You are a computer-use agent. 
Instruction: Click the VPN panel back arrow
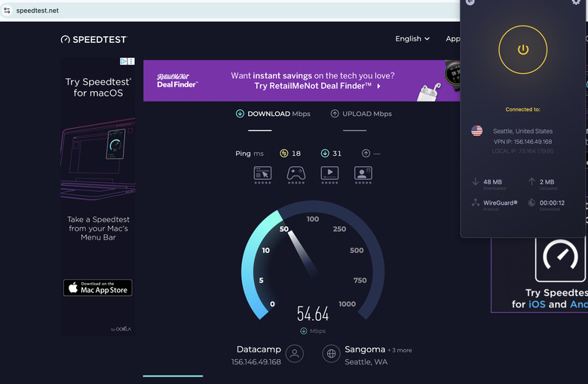click(x=470, y=2)
